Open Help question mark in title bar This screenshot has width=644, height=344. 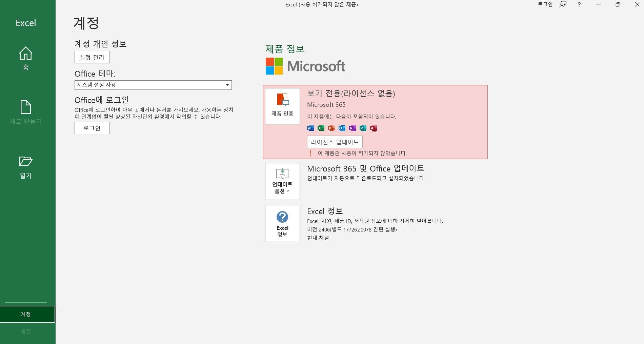579,4
